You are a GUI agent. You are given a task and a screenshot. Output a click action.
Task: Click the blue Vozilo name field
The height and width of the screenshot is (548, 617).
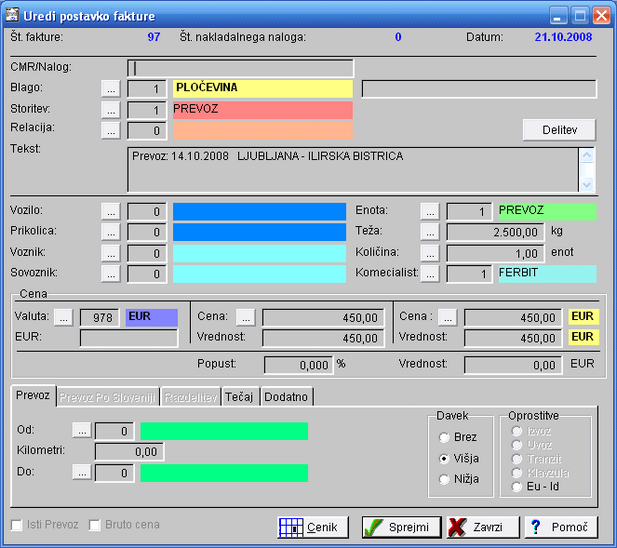[x=259, y=211]
